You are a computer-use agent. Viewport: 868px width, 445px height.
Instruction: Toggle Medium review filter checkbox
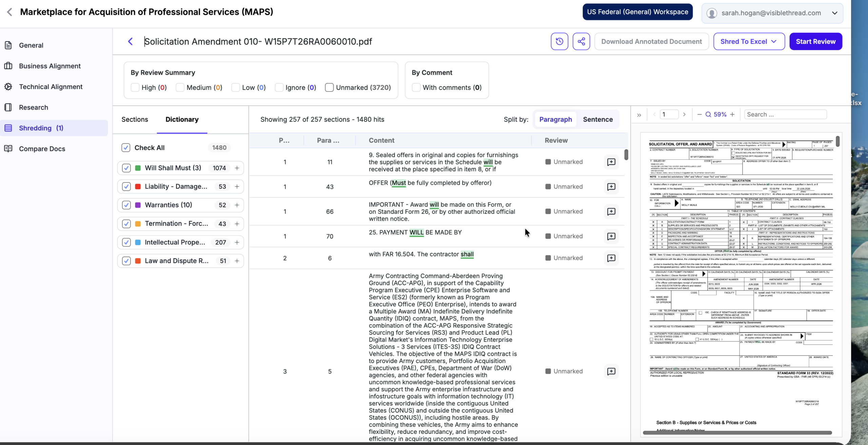point(180,87)
